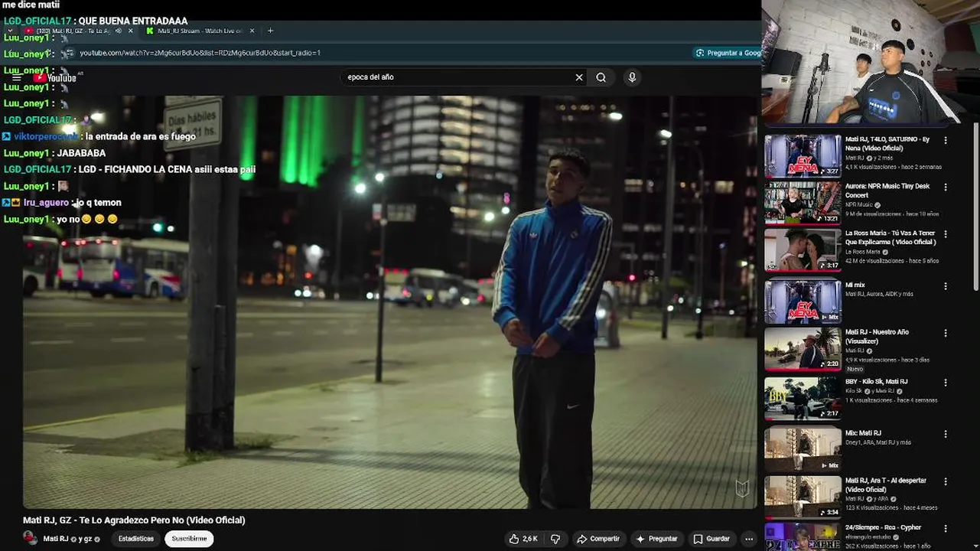Click the 2,6 K like count
The width and height of the screenshot is (980, 551).
point(529,539)
